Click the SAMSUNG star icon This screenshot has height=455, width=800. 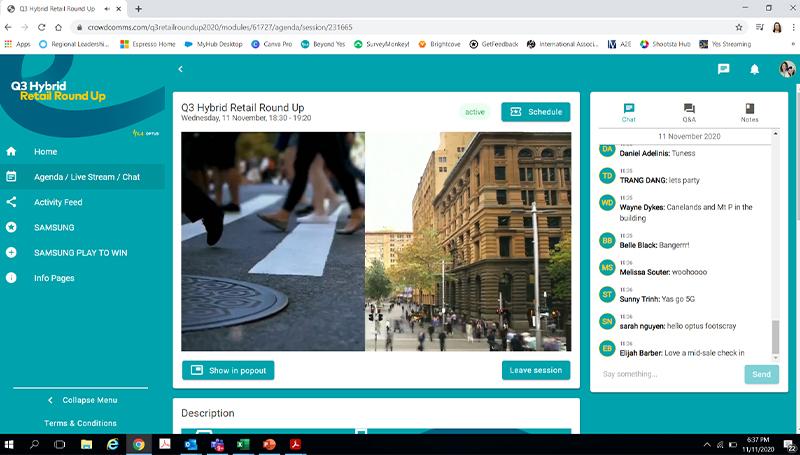11,228
